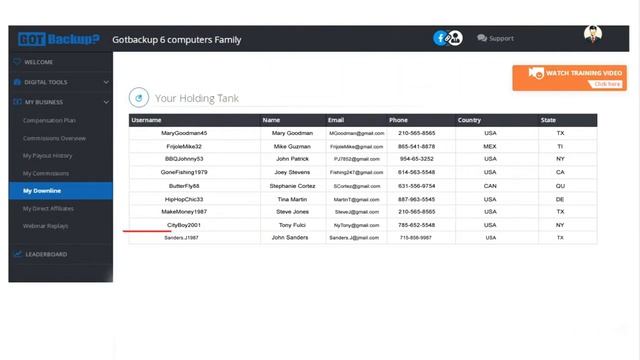Click the name John Sanders

tap(290, 238)
